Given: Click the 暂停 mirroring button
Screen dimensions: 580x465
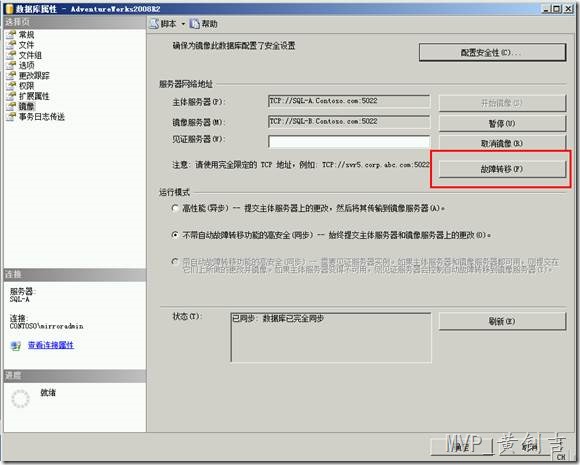Looking at the screenshot, I should coord(502,124).
